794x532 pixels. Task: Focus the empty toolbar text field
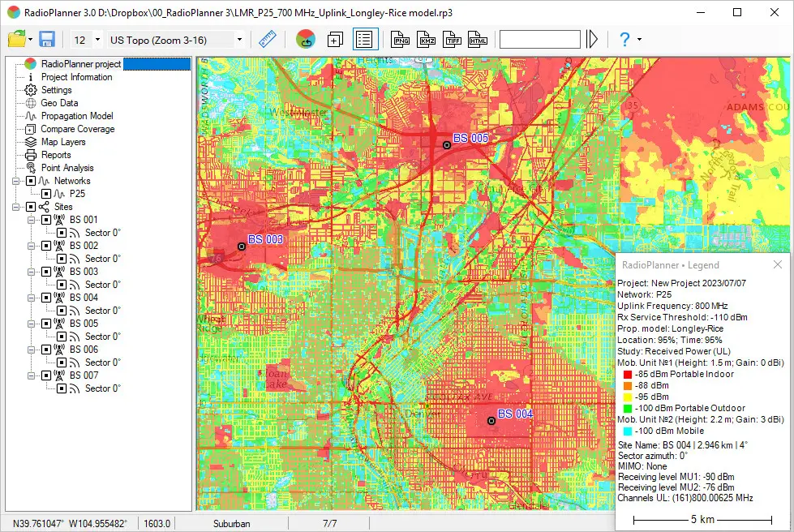(540, 39)
